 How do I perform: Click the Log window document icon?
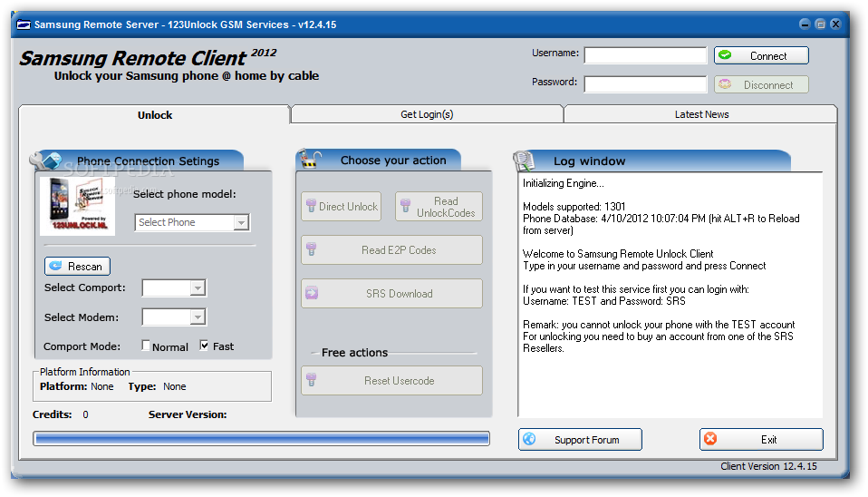[x=524, y=161]
